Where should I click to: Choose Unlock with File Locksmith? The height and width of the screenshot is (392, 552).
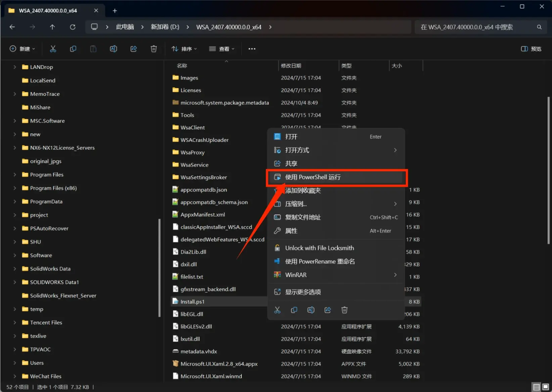click(x=336, y=248)
